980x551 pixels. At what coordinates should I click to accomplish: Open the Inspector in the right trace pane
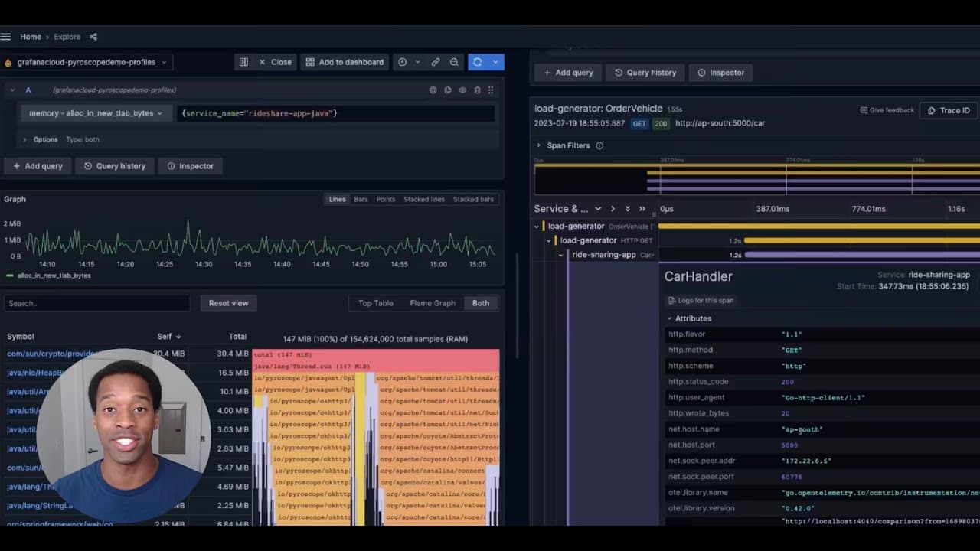[721, 73]
